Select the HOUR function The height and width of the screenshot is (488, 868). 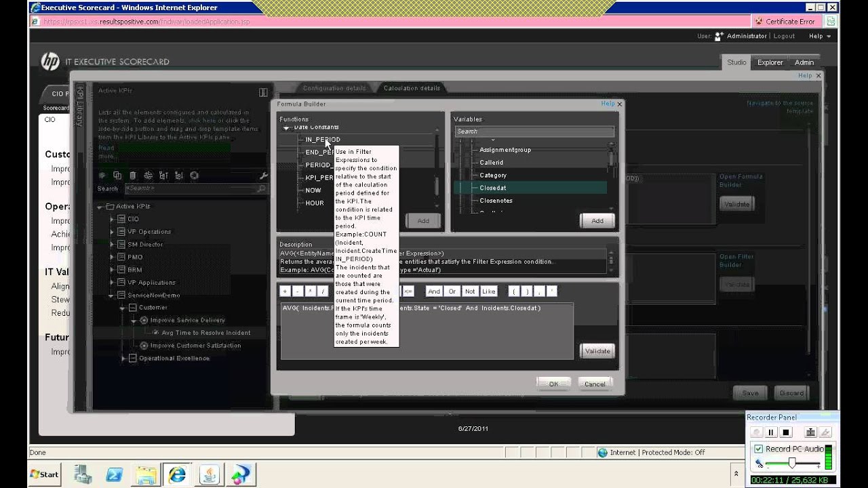315,203
